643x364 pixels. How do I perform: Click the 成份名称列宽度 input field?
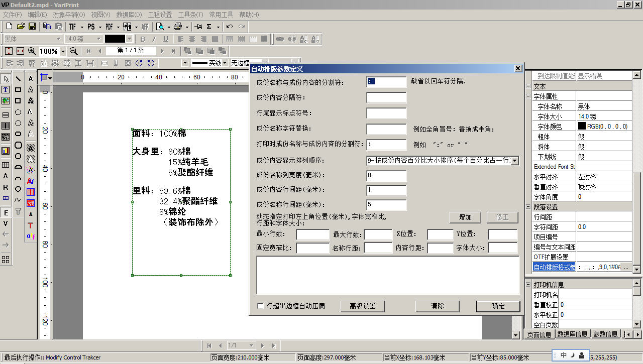[x=386, y=175]
